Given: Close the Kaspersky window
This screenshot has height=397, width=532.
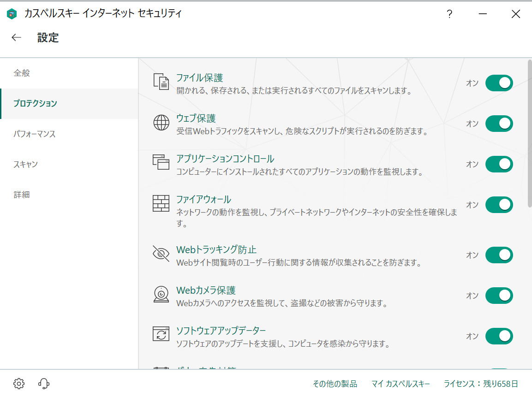Looking at the screenshot, I should [x=516, y=14].
